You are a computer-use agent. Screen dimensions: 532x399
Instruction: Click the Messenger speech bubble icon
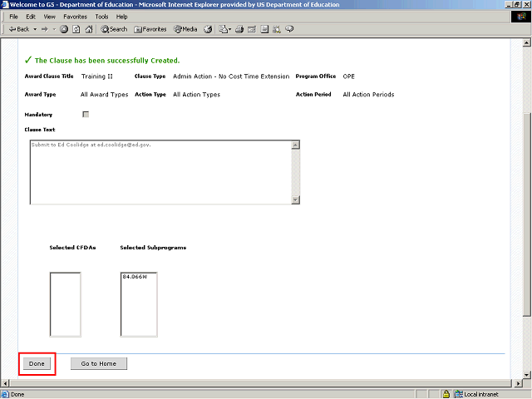(x=289, y=29)
